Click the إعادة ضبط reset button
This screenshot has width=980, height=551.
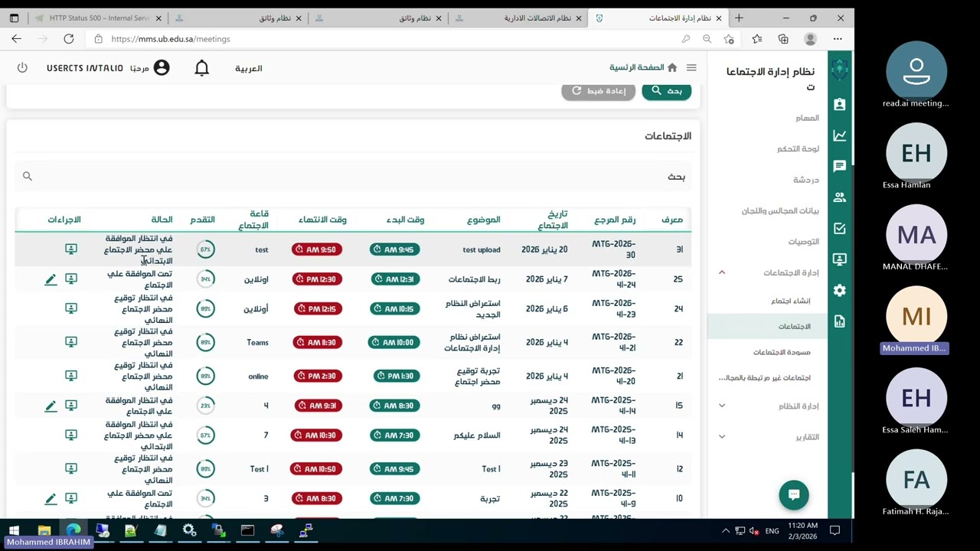(598, 91)
